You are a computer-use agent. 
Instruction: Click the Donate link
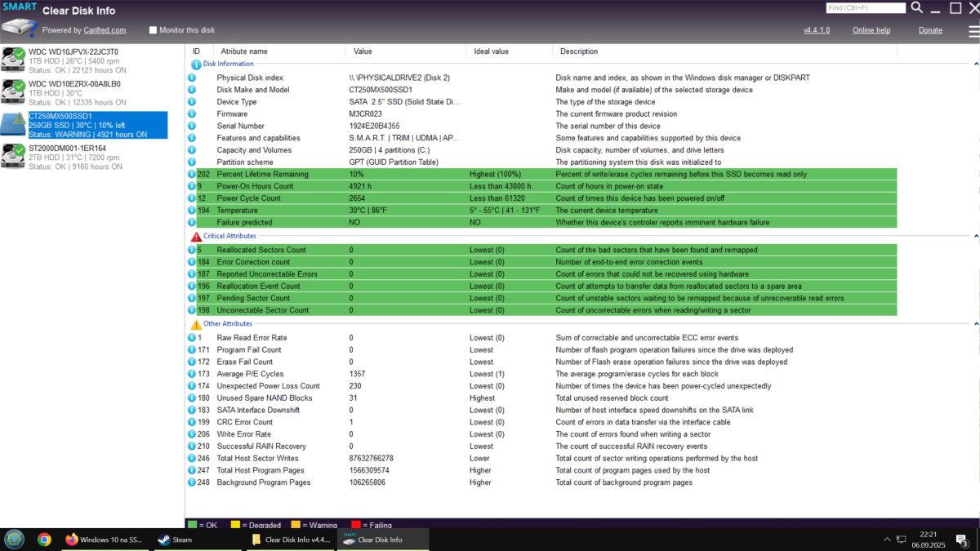click(930, 30)
